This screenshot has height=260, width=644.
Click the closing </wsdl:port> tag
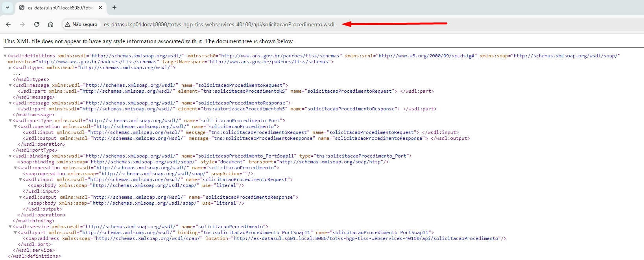click(35, 244)
